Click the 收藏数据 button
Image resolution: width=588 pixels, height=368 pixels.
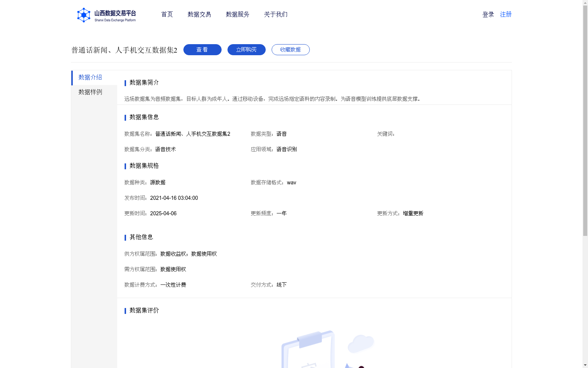(x=291, y=50)
